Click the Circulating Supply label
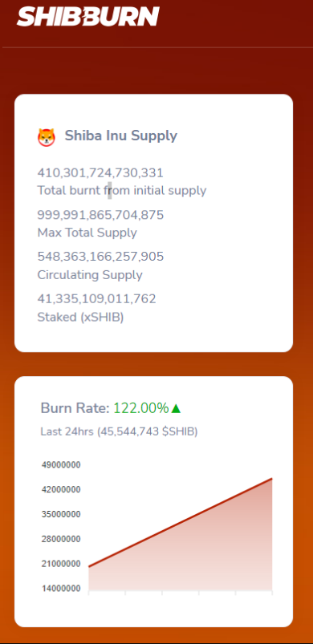Viewport: 313px width, 644px height. tap(90, 275)
